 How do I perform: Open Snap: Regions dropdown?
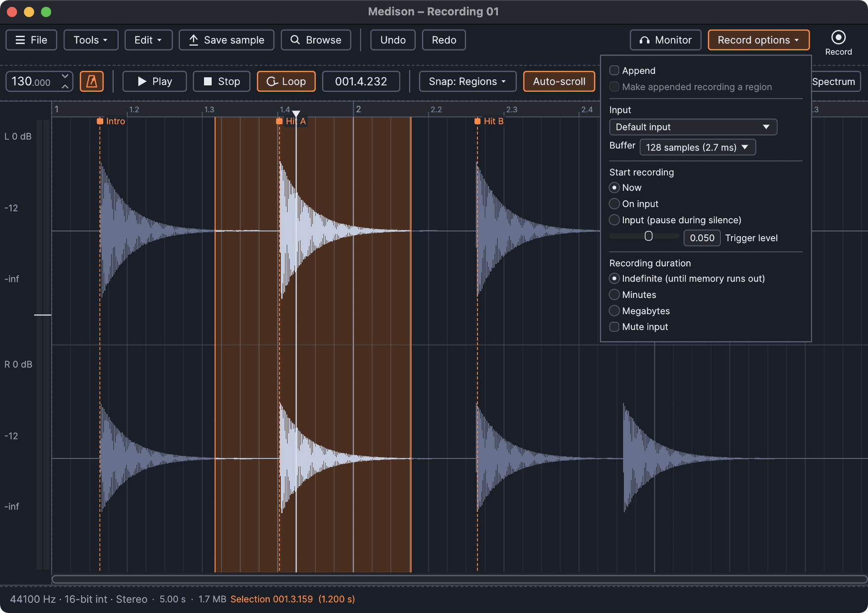click(x=467, y=81)
